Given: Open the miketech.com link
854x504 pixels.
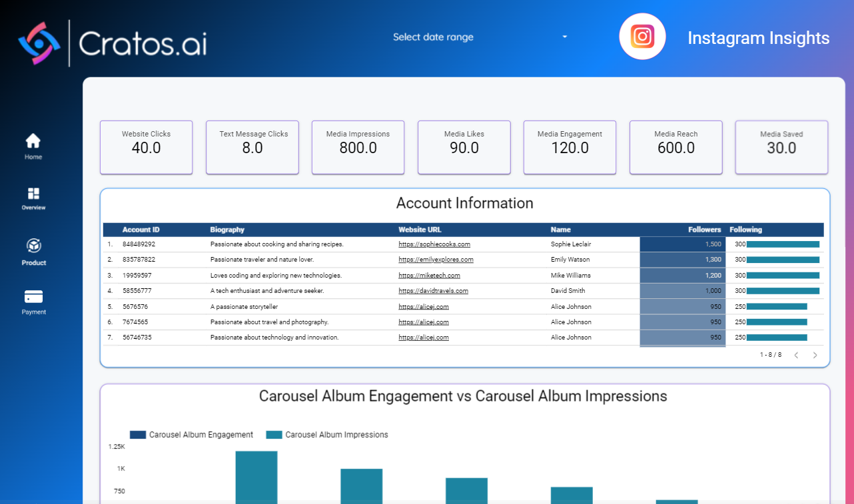Looking at the screenshot, I should point(429,276).
